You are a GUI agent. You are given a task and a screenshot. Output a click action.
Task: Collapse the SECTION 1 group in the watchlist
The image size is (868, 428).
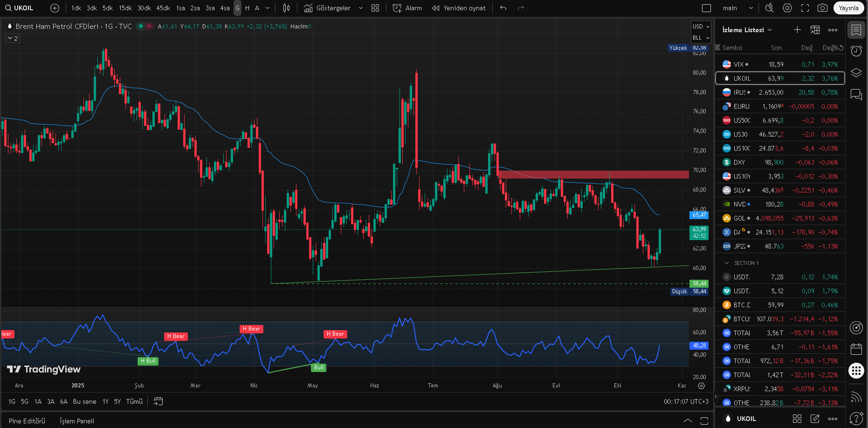point(727,263)
